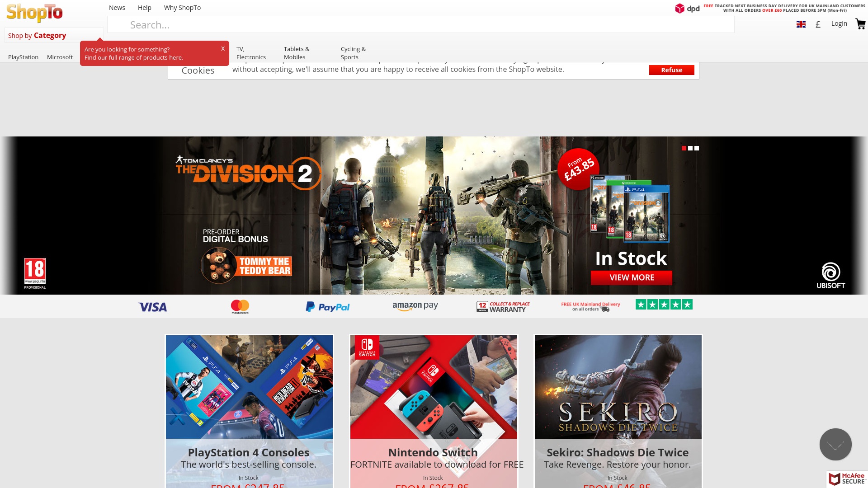Click the Division 2 banner logo

[x=248, y=173]
